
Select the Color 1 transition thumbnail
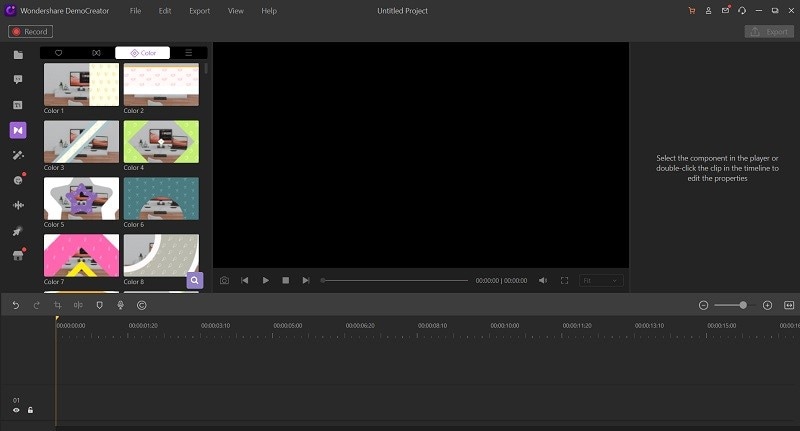pyautogui.click(x=81, y=84)
